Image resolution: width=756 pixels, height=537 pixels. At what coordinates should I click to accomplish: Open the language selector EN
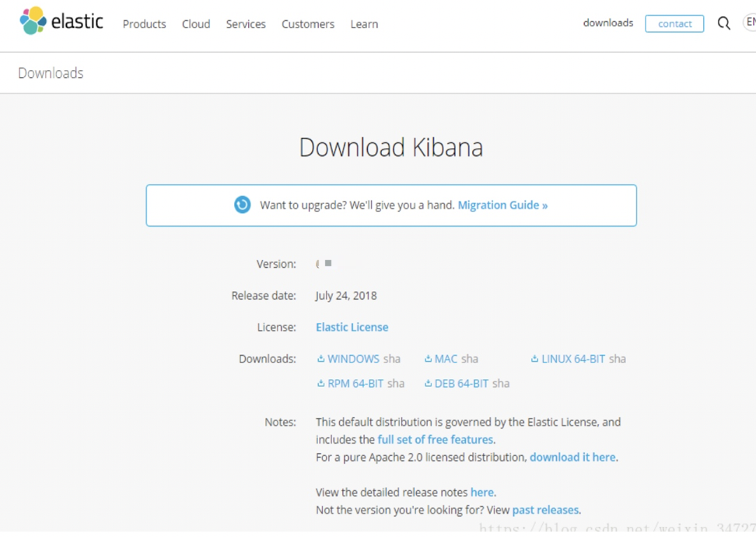750,23
